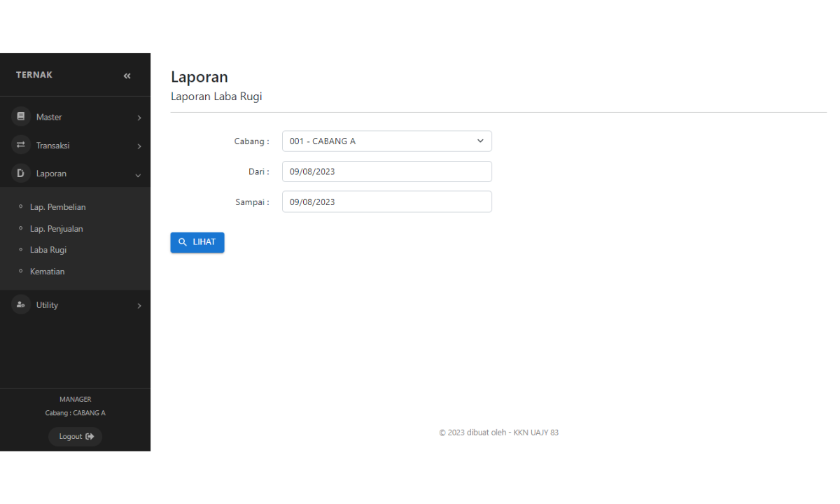Select Laba Rugi in the sidebar
This screenshot has height=504, width=840.
click(x=48, y=250)
